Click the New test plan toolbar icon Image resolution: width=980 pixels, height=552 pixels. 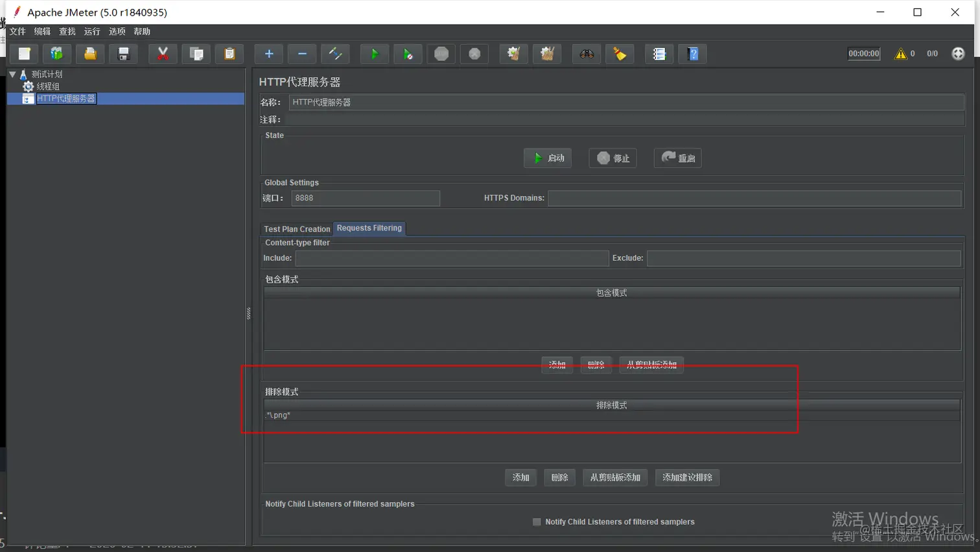[25, 54]
